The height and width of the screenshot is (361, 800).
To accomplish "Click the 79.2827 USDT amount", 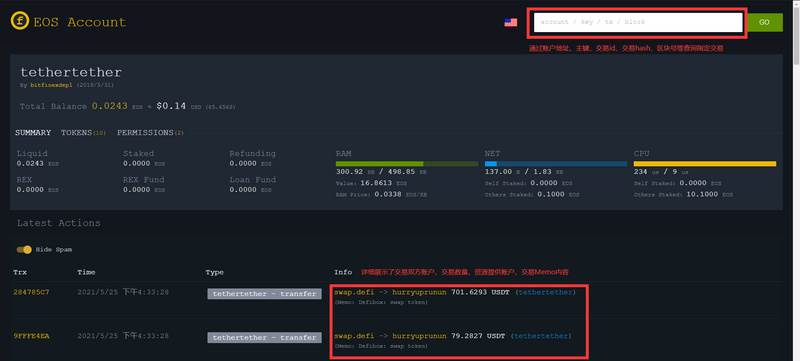I will pos(479,336).
